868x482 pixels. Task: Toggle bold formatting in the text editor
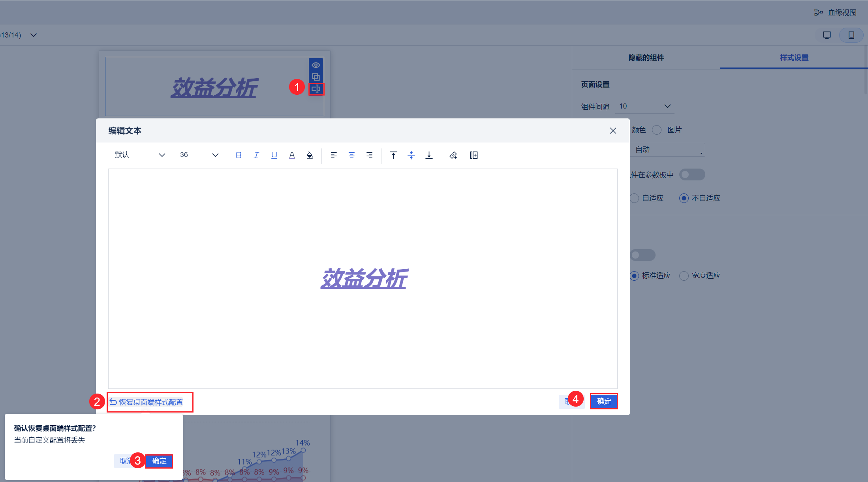239,155
